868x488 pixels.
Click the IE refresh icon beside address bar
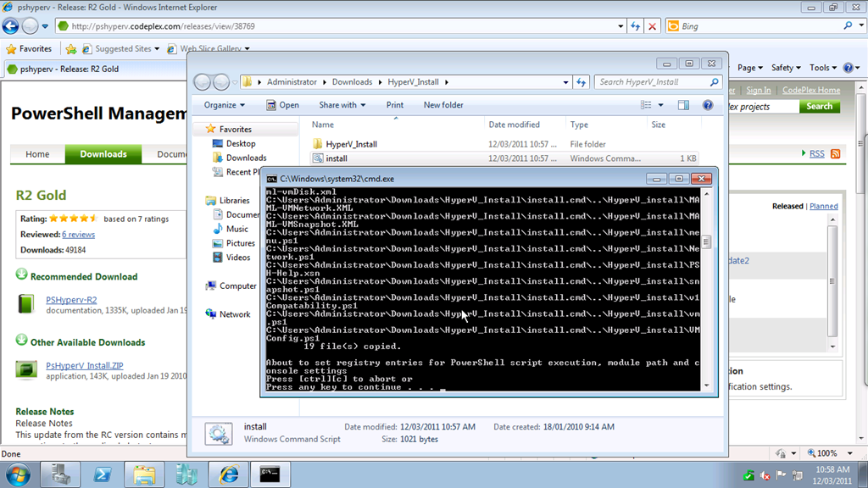(x=635, y=26)
